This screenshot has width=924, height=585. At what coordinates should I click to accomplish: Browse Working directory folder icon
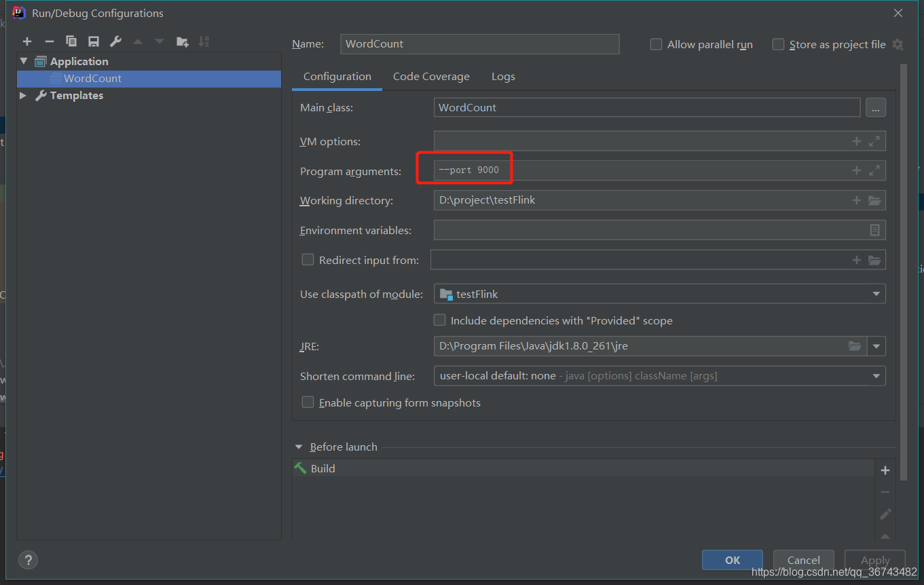874,200
